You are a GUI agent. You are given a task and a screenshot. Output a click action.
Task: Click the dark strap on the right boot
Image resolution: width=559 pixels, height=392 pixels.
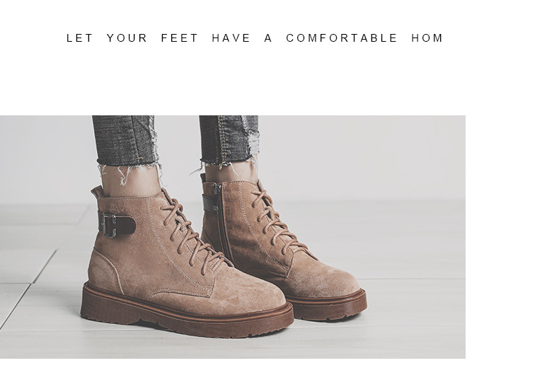click(x=211, y=204)
